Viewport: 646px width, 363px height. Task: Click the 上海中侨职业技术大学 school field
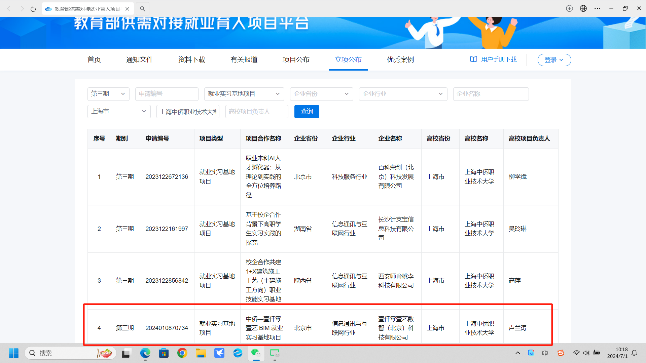tap(188, 112)
